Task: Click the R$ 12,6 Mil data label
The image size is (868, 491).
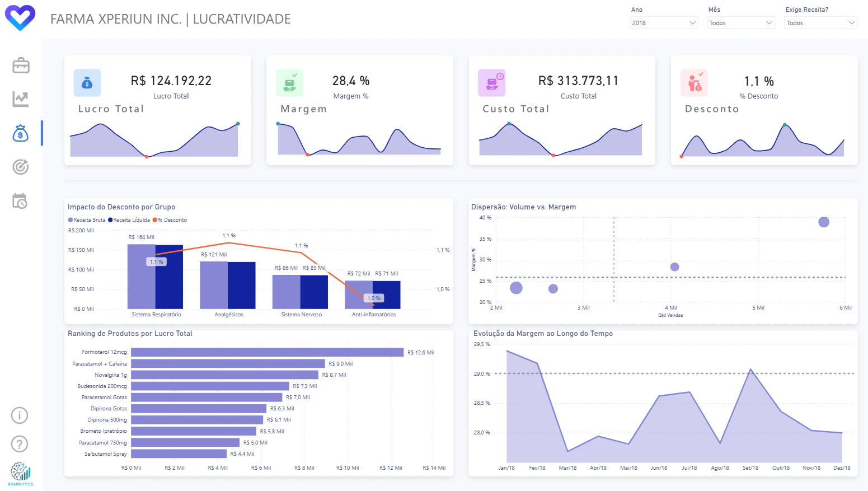Action: pyautogui.click(x=421, y=353)
